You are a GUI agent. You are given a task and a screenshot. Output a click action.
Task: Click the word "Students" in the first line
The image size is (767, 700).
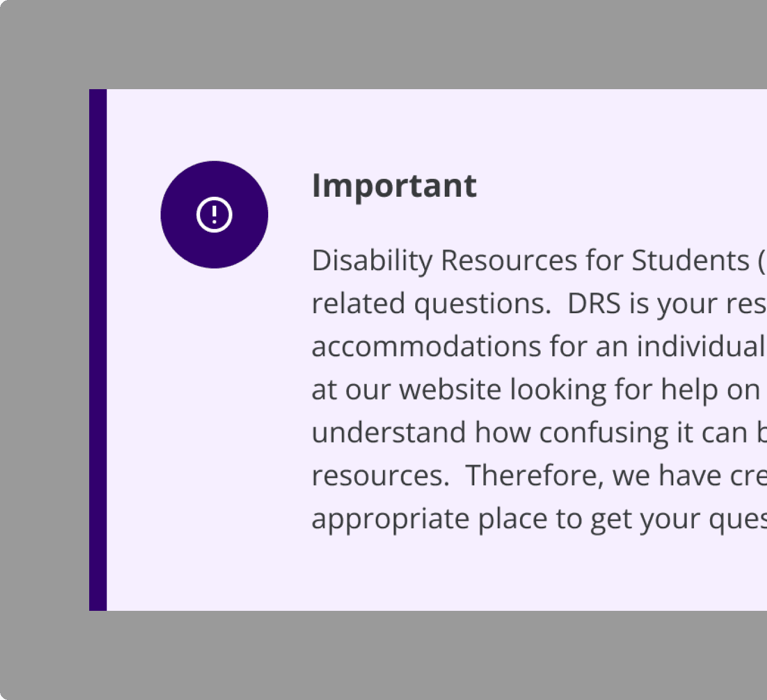tap(690, 260)
